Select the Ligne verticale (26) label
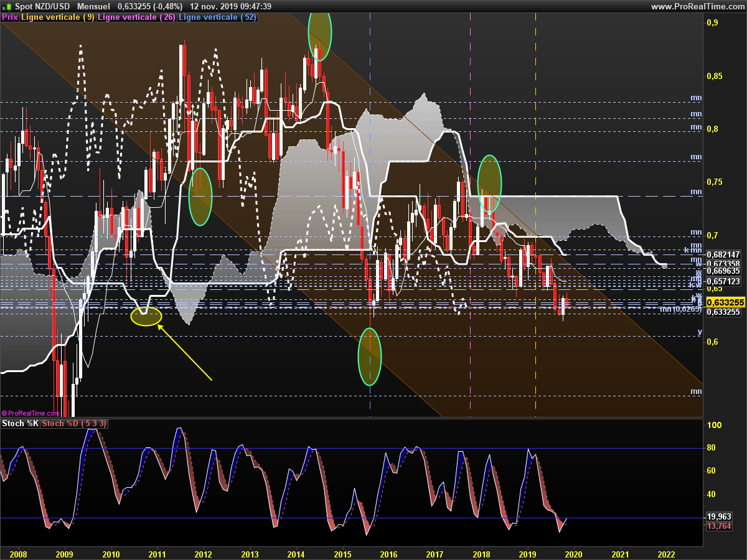 pyautogui.click(x=136, y=17)
